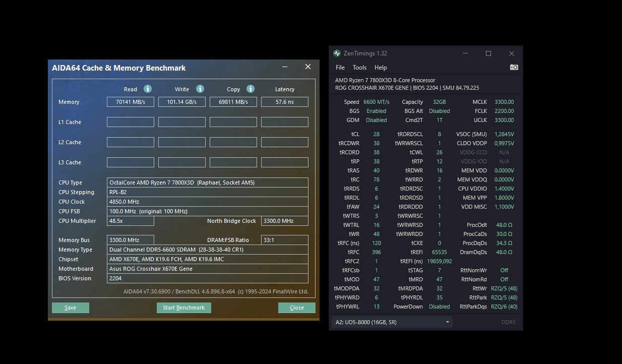Click the Speed value 6600 MT/s
This screenshot has width=622, height=364.
click(x=377, y=102)
